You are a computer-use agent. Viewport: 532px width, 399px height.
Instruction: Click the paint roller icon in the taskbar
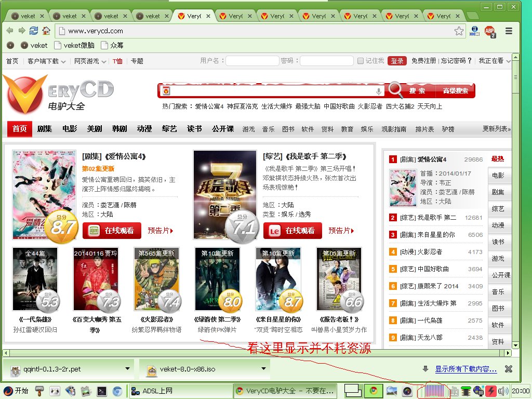[x=39, y=391]
